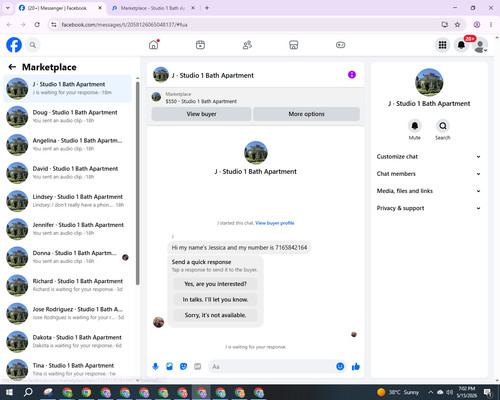Viewport: 500px width, 400px height.
Task: Open the account profile avatar menu
Action: (480, 45)
